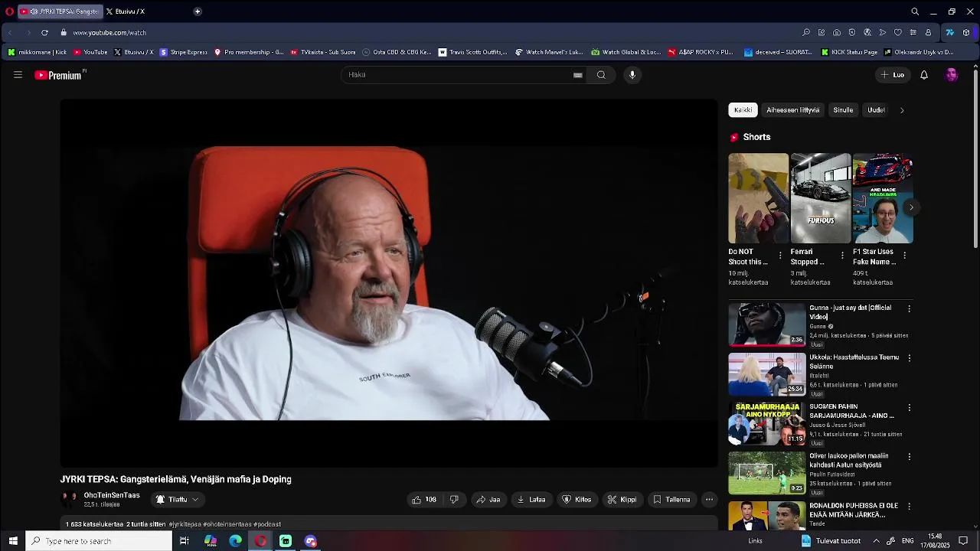The image size is (980, 551).
Task: Click the address bar URL field
Action: (x=429, y=33)
